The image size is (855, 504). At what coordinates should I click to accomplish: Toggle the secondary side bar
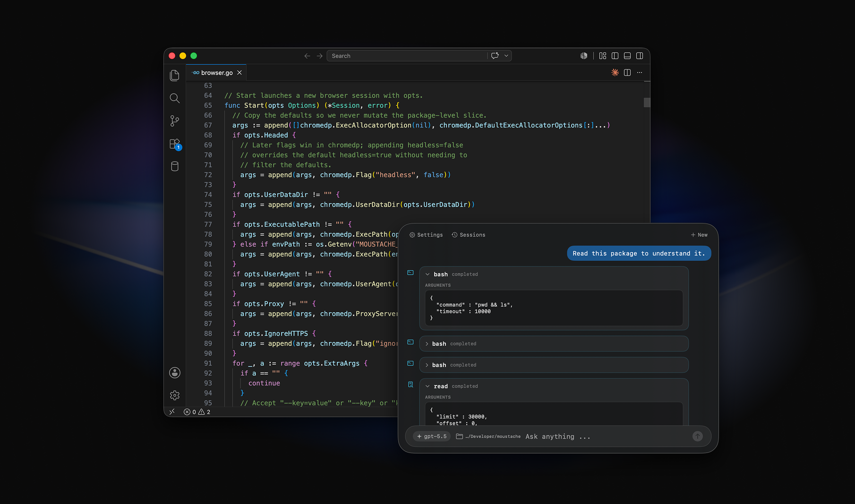[x=640, y=56]
